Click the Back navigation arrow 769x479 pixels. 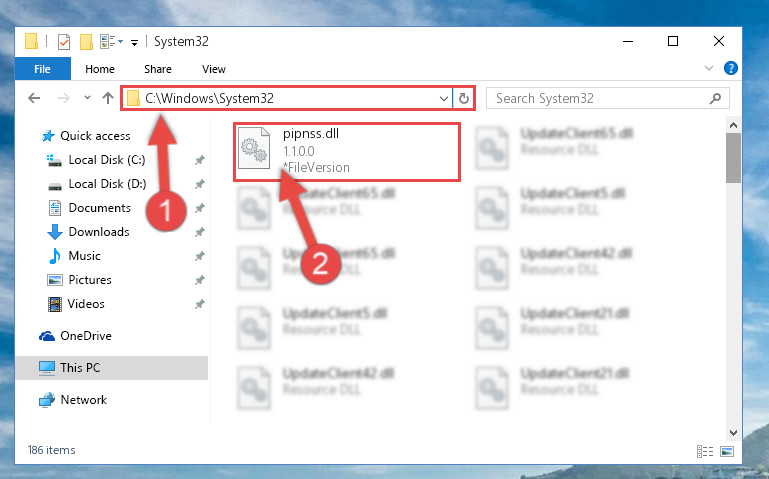(34, 98)
